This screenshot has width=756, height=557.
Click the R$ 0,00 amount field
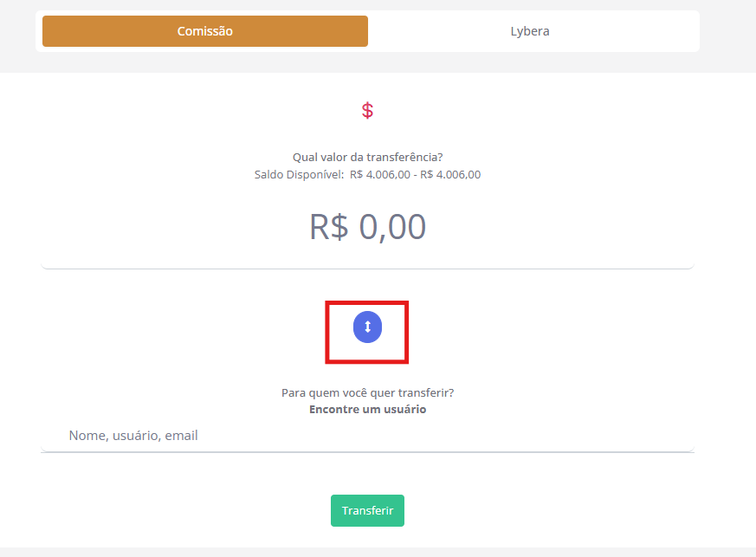367,227
